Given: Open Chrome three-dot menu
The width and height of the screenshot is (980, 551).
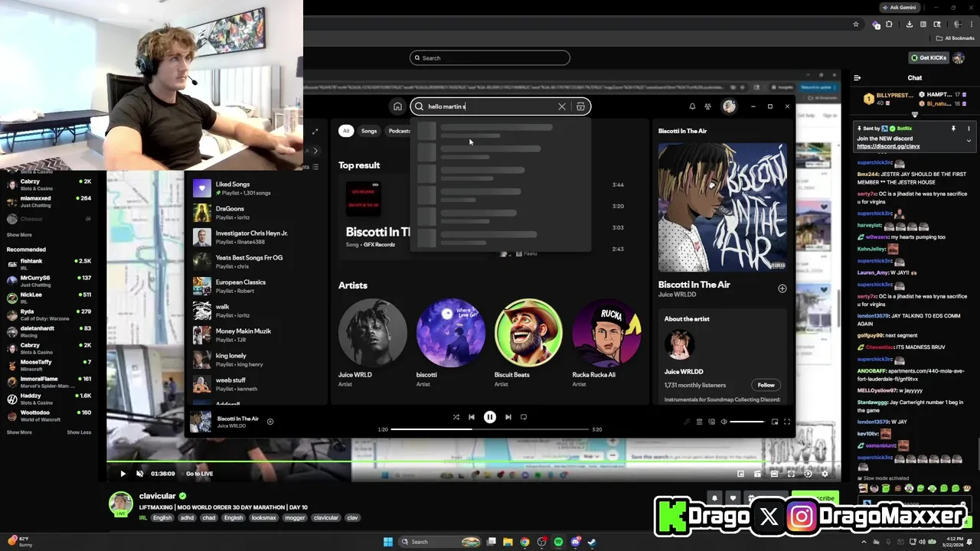Looking at the screenshot, I should [x=972, y=24].
